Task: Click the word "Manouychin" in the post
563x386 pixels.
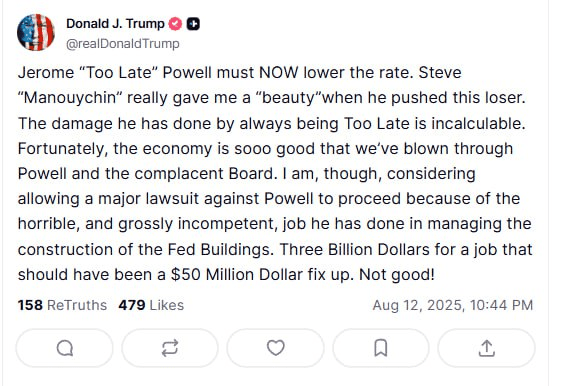Action: coord(70,98)
